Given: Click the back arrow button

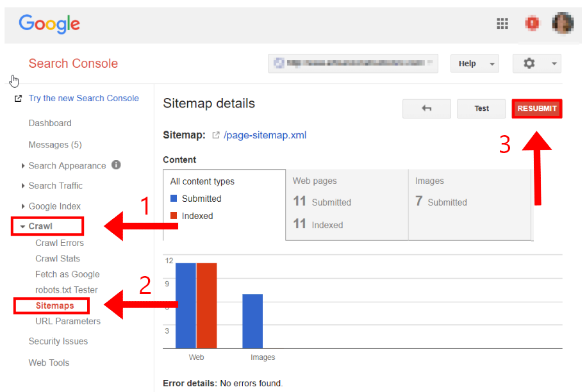Looking at the screenshot, I should 426,108.
